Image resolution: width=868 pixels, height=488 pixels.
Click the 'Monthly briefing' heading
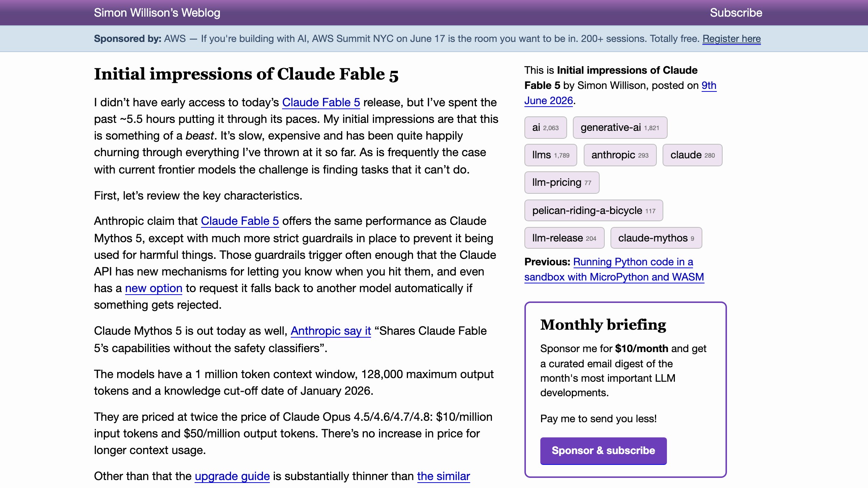603,325
